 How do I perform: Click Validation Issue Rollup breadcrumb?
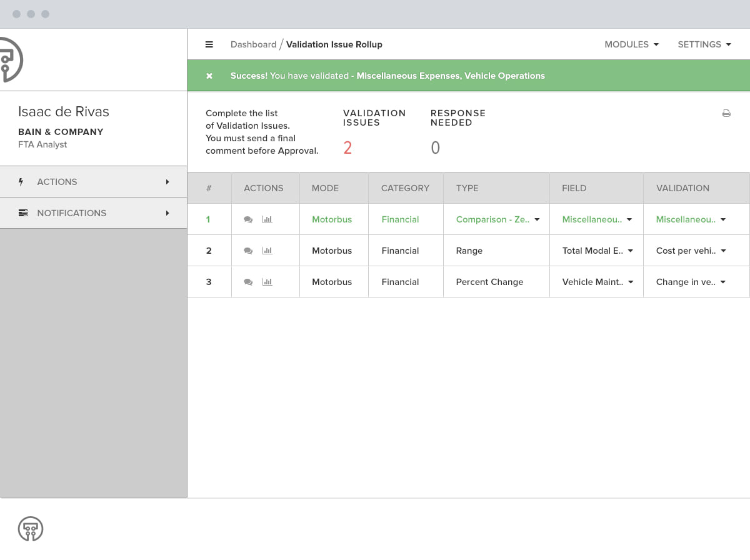point(334,44)
